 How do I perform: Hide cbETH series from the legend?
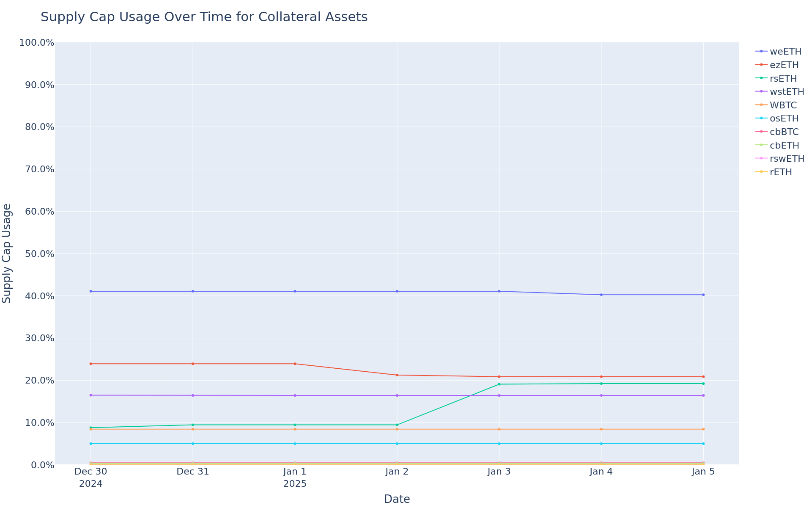[x=784, y=146]
